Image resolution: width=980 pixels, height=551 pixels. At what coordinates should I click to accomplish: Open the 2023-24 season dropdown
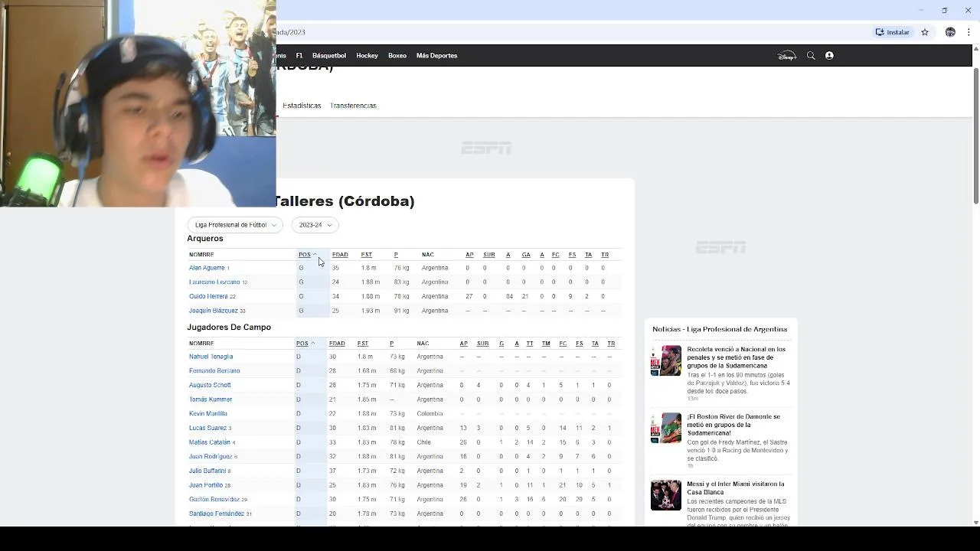pyautogui.click(x=315, y=225)
